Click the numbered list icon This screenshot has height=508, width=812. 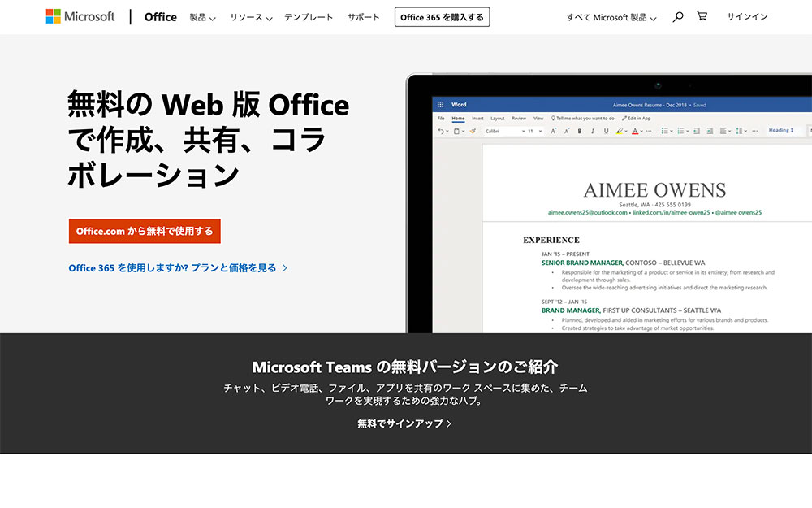click(680, 131)
